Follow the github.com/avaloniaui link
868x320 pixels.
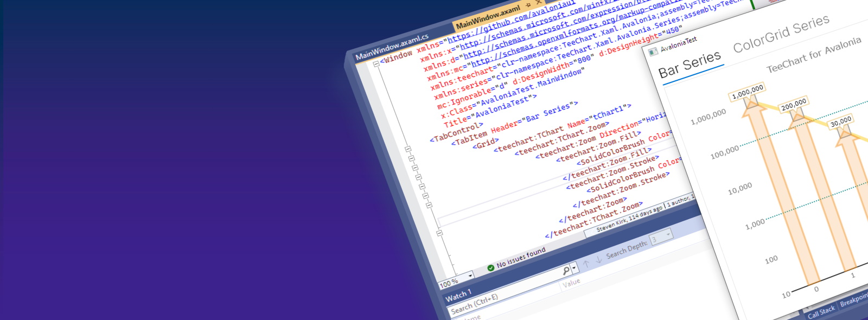[x=511, y=20]
